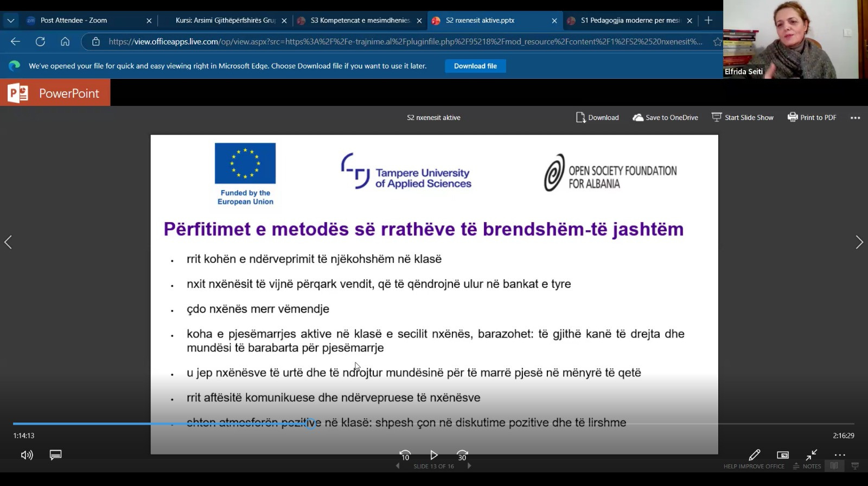Click the address bar URL
The height and width of the screenshot is (486, 868).
click(x=405, y=41)
